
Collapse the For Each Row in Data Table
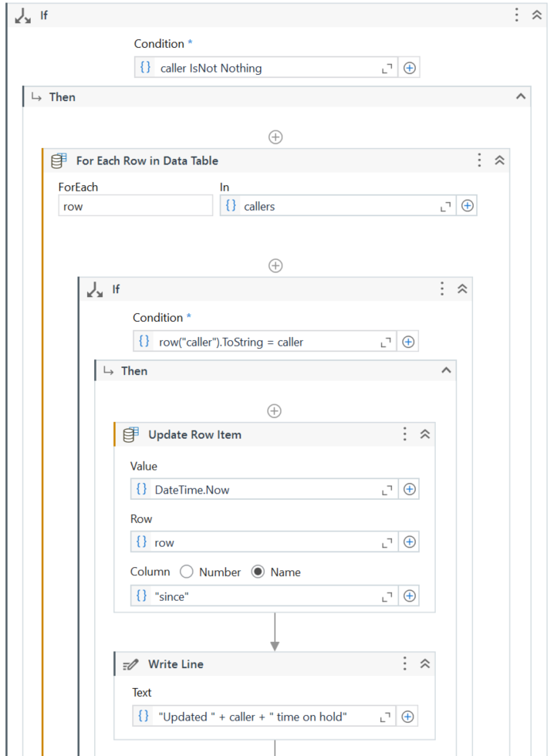coord(499,160)
